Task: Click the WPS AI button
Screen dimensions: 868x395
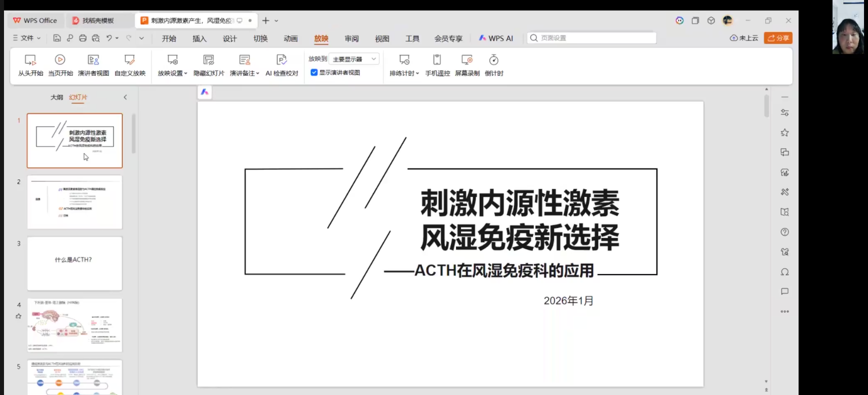Action: click(496, 38)
